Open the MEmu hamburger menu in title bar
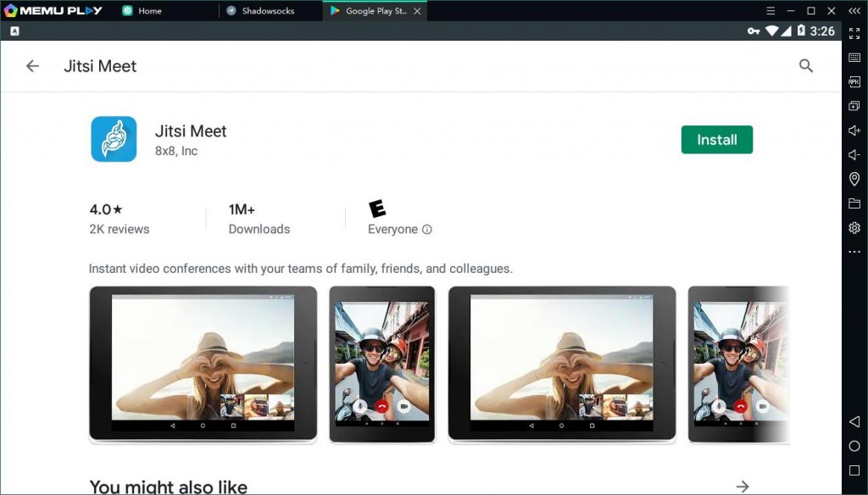868x495 pixels. click(770, 11)
